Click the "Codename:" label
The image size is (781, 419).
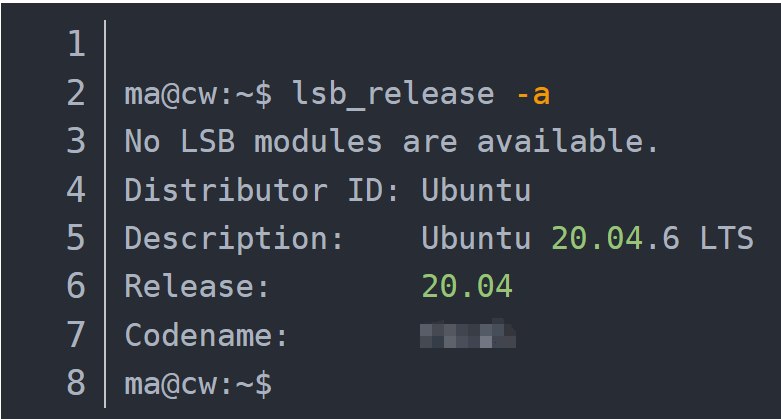pos(207,336)
